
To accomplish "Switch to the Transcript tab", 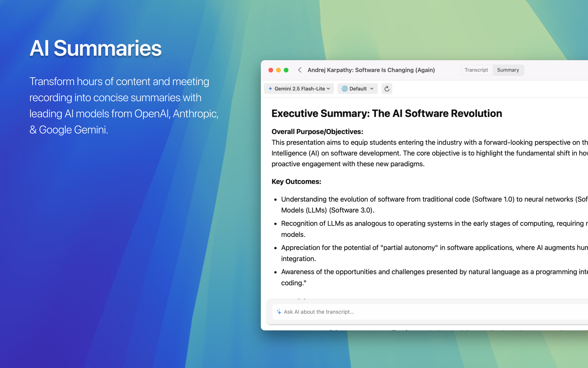I will coord(476,70).
